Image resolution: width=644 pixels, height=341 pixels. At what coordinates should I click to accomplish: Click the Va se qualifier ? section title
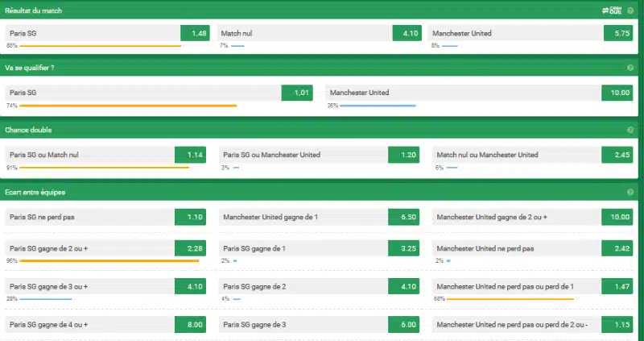pos(30,68)
